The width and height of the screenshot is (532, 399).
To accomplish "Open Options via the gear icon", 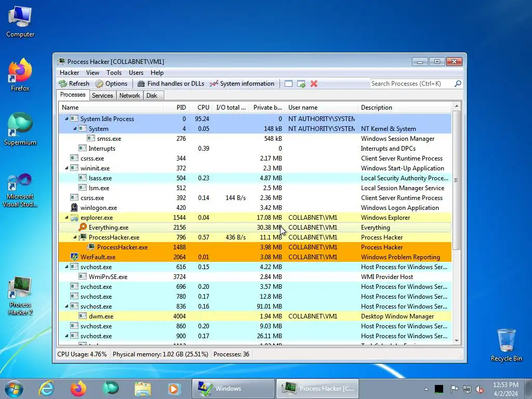I will 99,84.
